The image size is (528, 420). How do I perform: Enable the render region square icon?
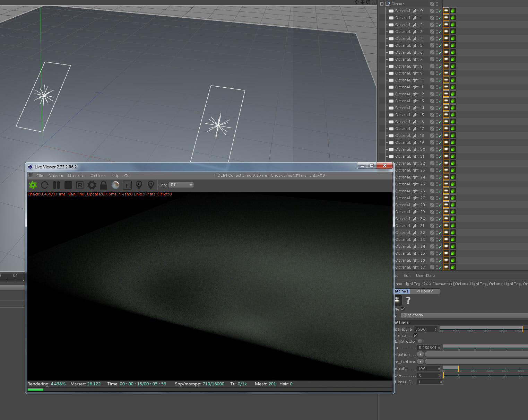click(x=127, y=185)
